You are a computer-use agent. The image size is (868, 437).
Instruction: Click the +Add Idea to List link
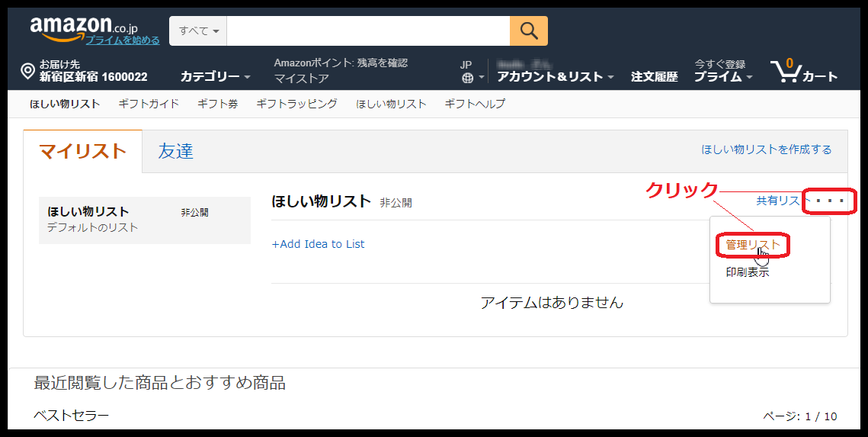pos(318,244)
